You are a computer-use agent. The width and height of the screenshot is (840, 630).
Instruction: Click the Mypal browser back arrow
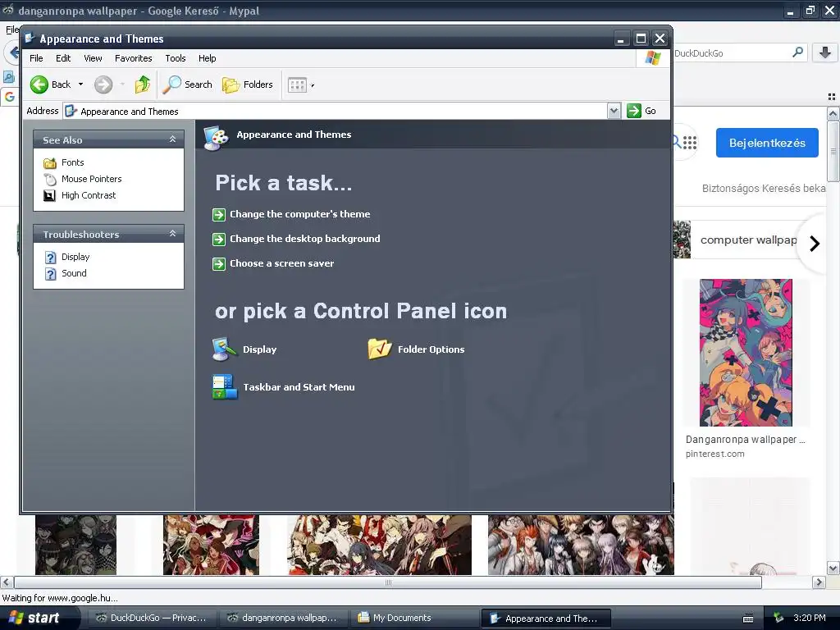[x=13, y=52]
